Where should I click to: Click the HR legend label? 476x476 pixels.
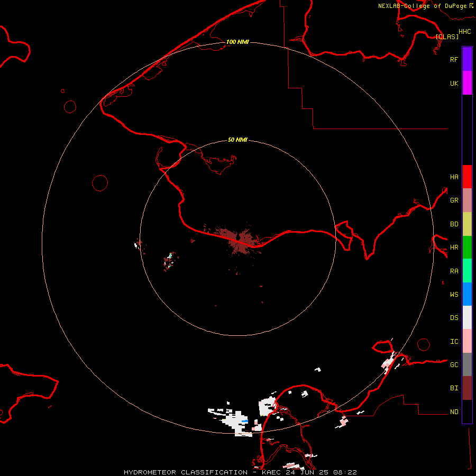454,248
